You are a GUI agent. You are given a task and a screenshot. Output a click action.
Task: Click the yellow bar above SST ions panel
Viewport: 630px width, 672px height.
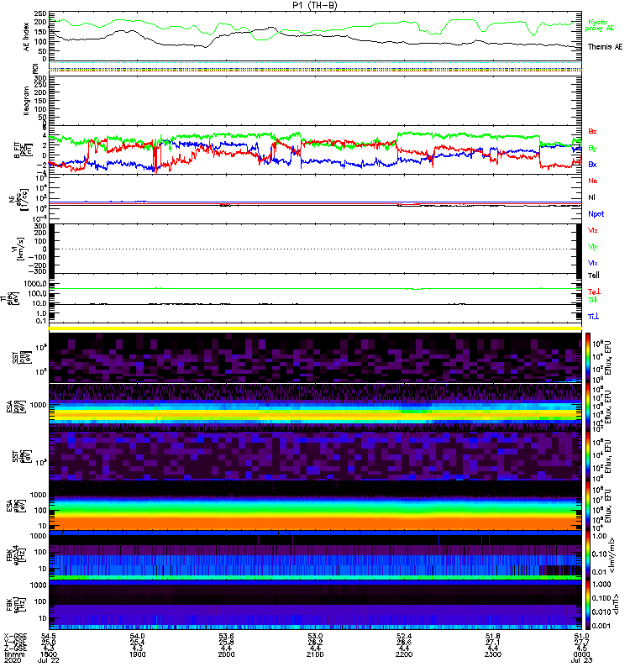(x=315, y=328)
